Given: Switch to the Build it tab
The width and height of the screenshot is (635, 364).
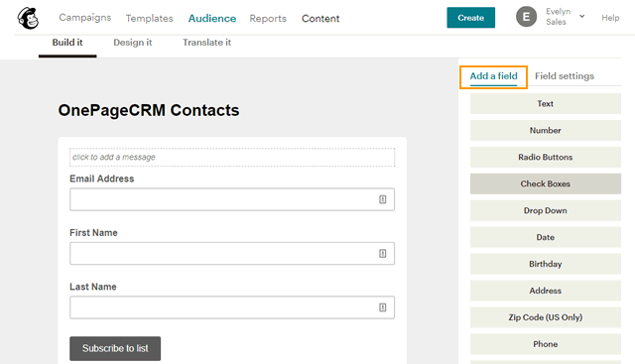Looking at the screenshot, I should click(x=67, y=43).
